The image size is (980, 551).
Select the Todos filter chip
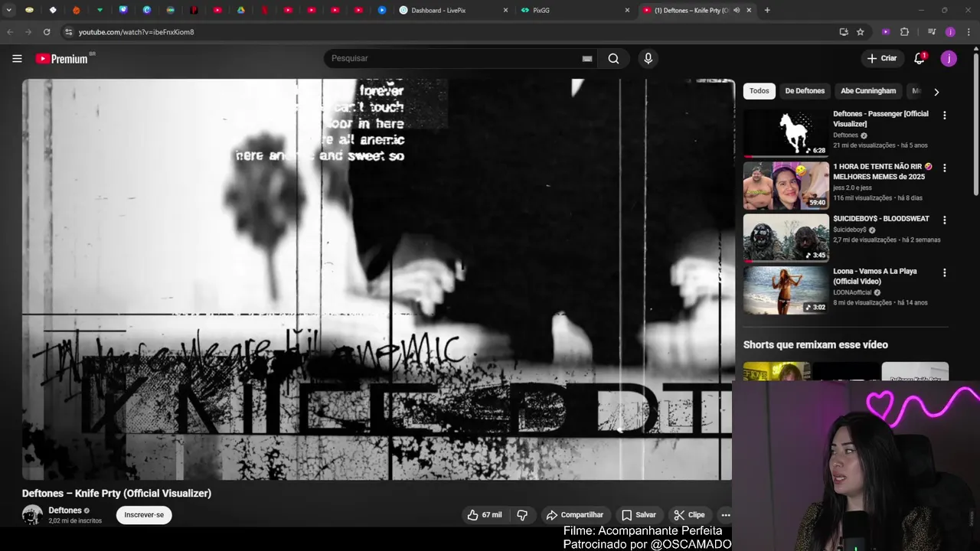(x=759, y=91)
